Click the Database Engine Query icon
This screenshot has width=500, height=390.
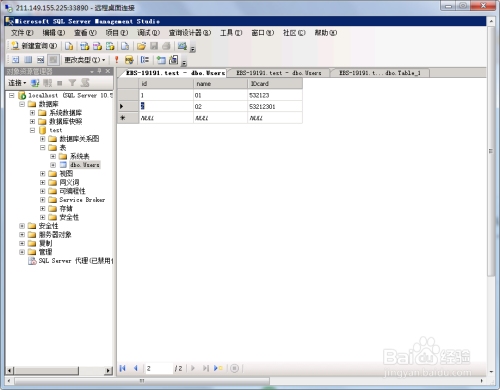coord(69,46)
